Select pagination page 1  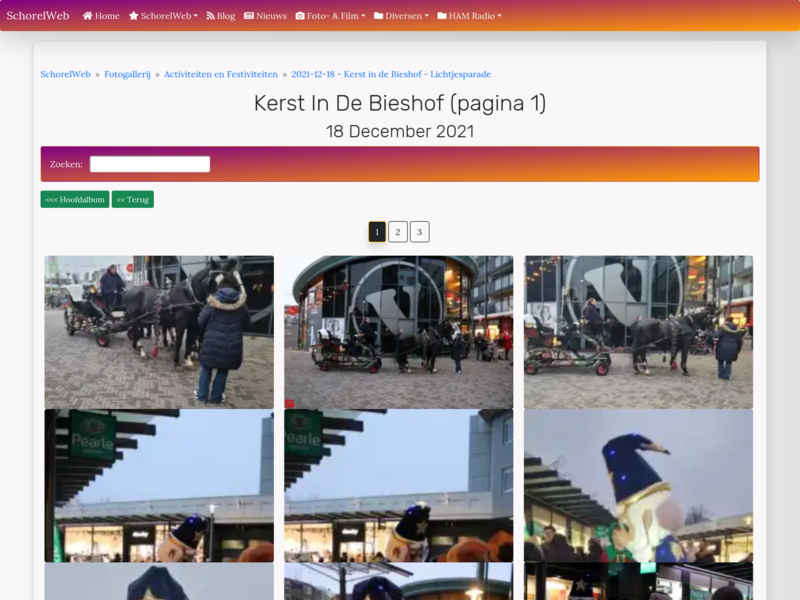[377, 232]
